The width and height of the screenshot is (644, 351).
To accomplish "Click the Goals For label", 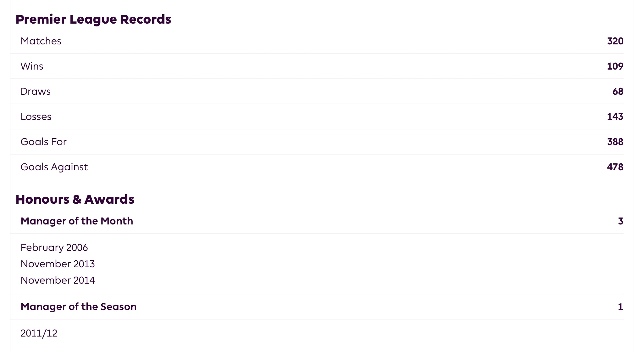I will click(x=43, y=142).
